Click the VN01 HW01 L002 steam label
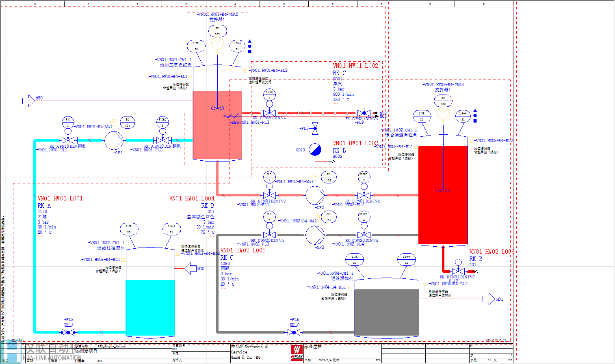 355,66
